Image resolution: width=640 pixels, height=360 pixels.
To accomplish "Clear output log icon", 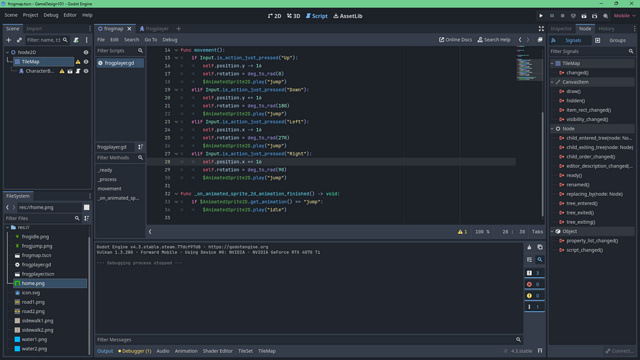I will click(529, 247).
